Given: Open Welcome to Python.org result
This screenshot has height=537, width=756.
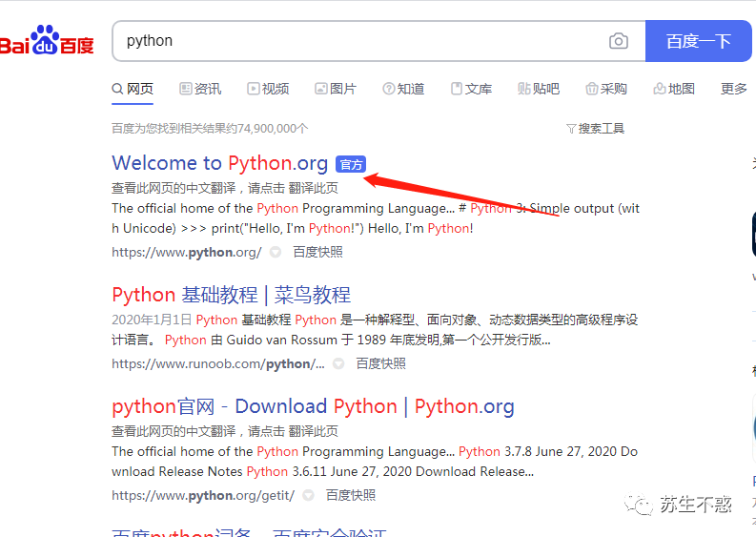Looking at the screenshot, I should (x=220, y=163).
